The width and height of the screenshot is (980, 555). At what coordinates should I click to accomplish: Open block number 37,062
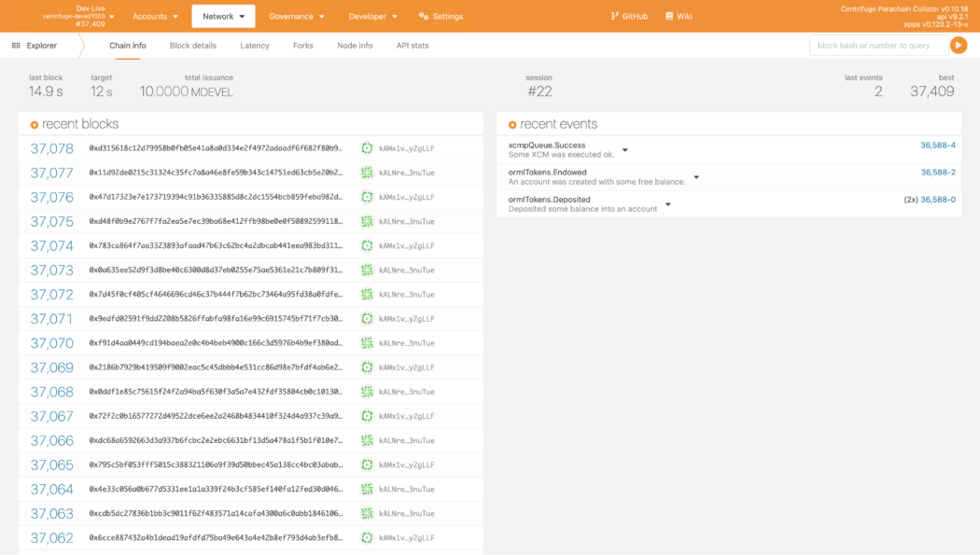tap(52, 538)
